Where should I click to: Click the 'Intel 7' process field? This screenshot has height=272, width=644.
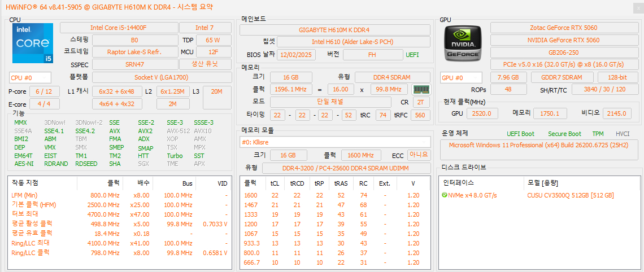click(x=204, y=28)
